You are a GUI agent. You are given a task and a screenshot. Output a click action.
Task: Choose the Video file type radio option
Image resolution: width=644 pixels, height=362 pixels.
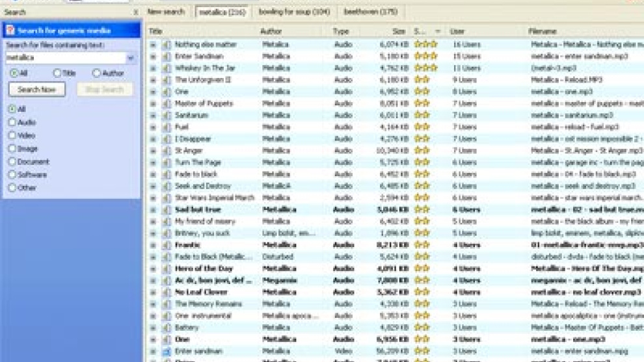pos(12,135)
